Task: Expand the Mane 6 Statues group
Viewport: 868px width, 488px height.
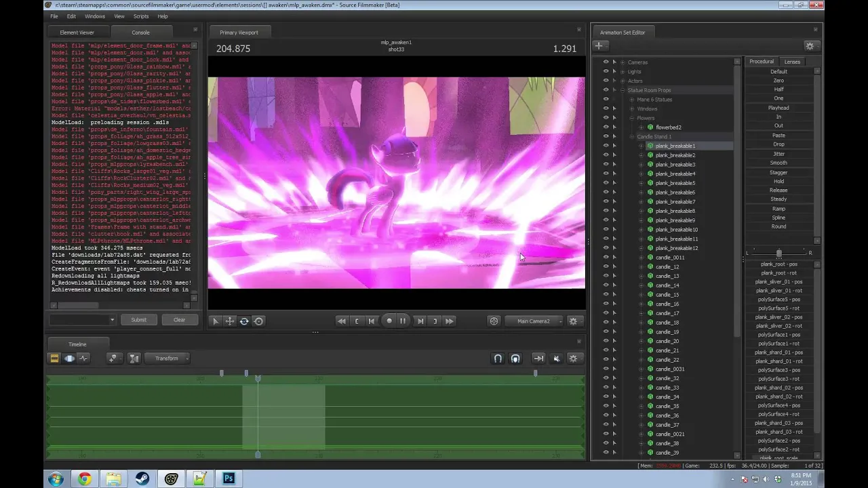Action: 632,100
